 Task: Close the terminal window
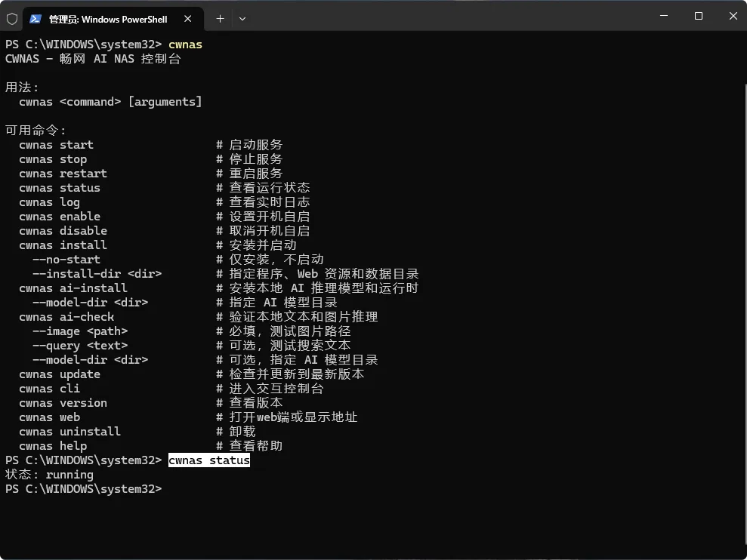[733, 16]
